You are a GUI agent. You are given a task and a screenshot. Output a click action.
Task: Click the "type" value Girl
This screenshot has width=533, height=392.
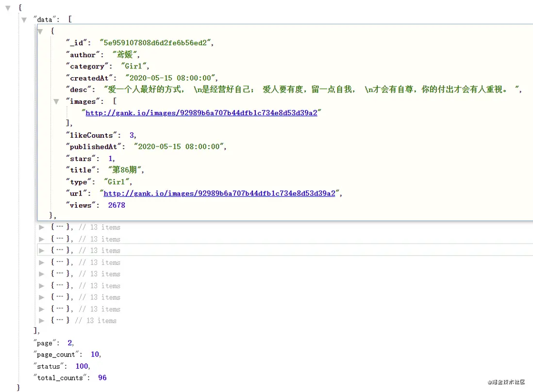[x=117, y=182]
